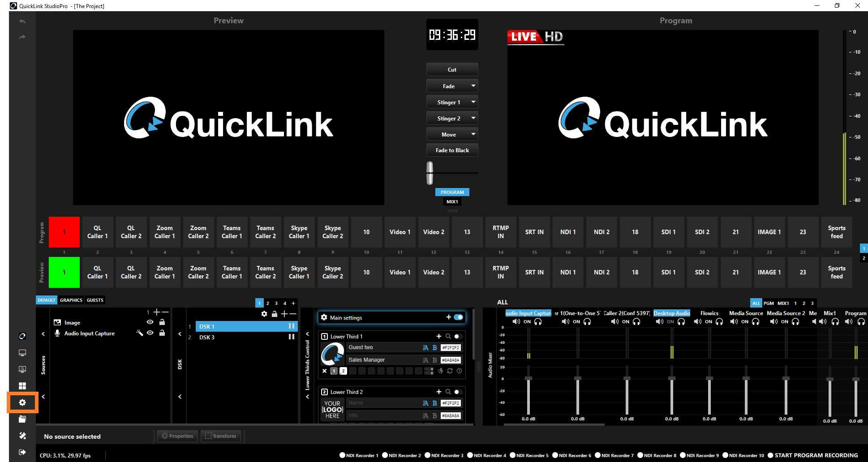Pause DSK 1 with its pause icon
868x462 pixels.
click(292, 326)
